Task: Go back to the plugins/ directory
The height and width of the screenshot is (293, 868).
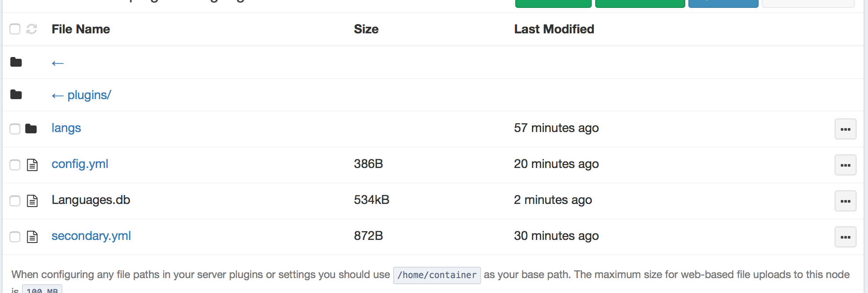Action: [82, 95]
